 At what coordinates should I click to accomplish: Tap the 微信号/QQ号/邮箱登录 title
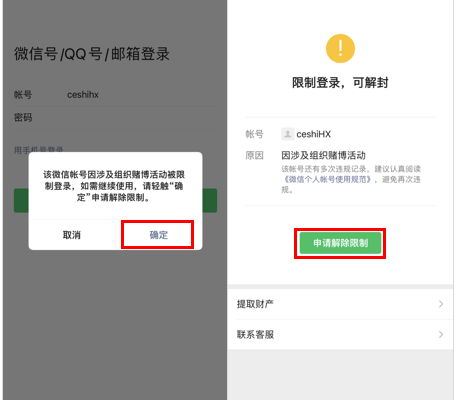92,54
